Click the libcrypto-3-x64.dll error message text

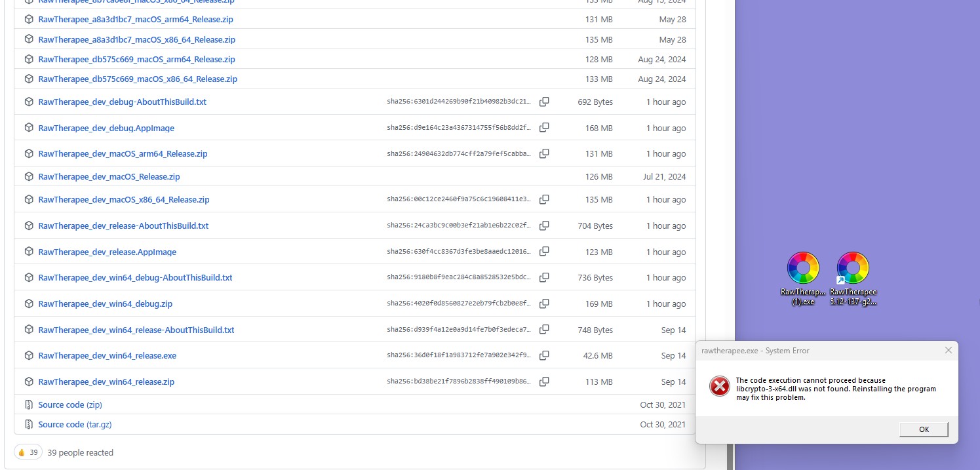[x=836, y=389]
